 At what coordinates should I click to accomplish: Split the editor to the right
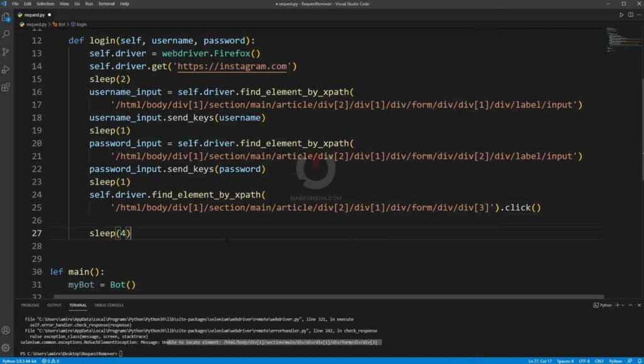coord(630,15)
